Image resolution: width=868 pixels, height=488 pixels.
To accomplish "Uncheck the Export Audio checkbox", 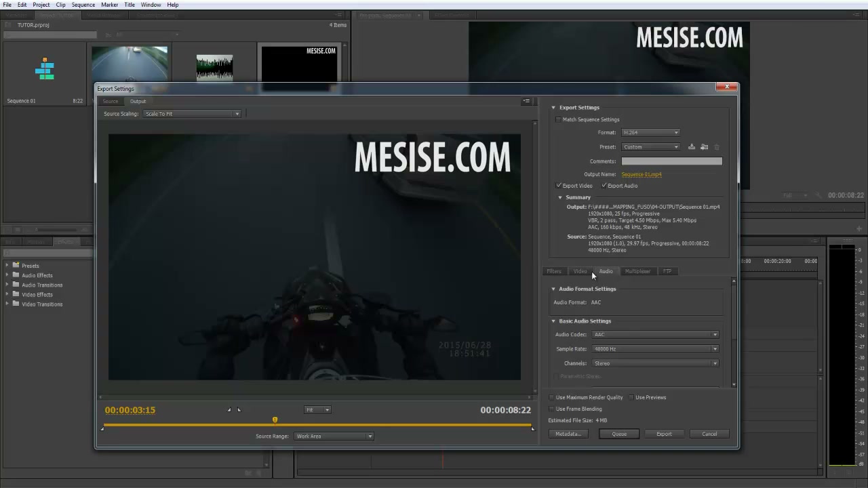I will (604, 186).
